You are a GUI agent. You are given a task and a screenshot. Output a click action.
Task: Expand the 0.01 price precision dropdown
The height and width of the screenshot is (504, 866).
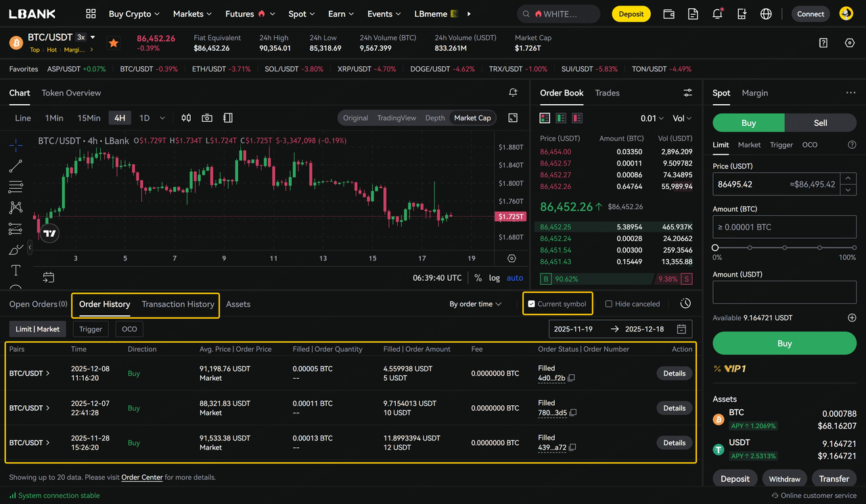tap(652, 118)
